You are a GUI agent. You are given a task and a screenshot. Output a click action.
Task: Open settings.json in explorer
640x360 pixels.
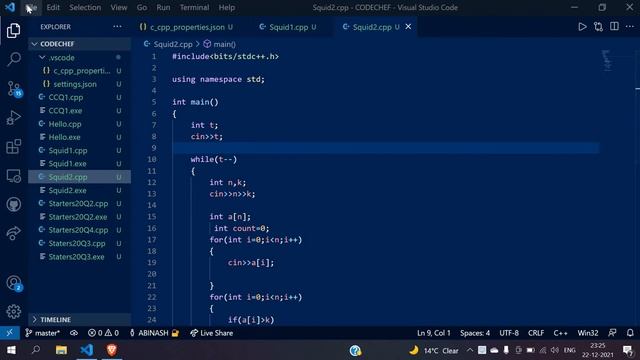[x=80, y=84]
